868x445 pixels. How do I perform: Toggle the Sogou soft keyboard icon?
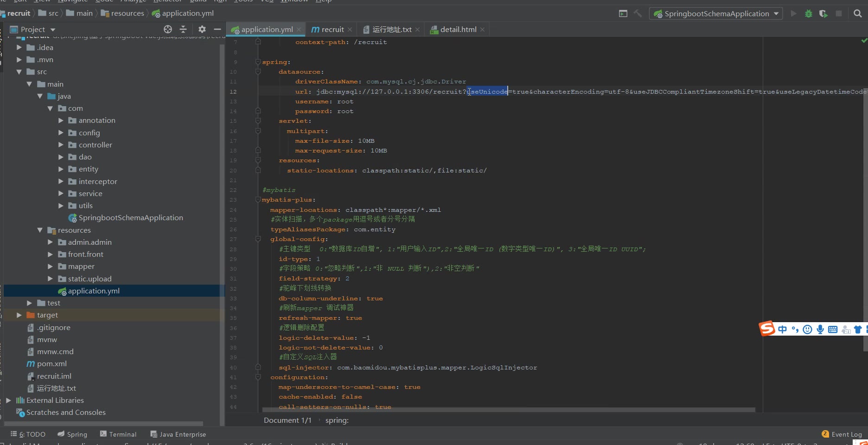pos(833,329)
